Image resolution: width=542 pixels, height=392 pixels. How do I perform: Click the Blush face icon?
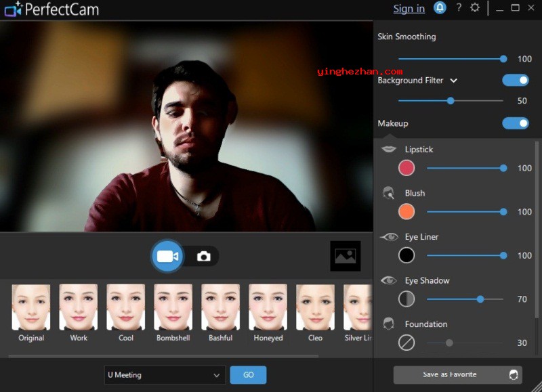pyautogui.click(x=388, y=193)
